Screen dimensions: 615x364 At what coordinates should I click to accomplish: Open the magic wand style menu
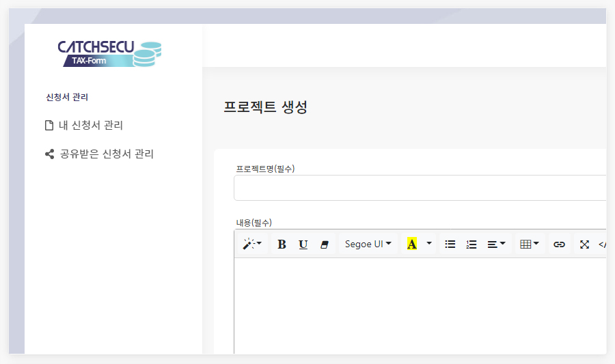[x=251, y=244]
